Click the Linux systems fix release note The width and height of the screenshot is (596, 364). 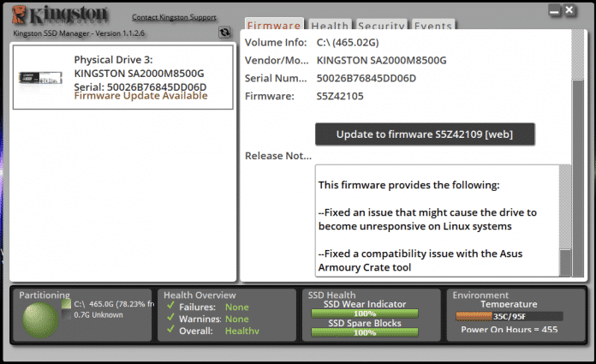click(x=427, y=219)
